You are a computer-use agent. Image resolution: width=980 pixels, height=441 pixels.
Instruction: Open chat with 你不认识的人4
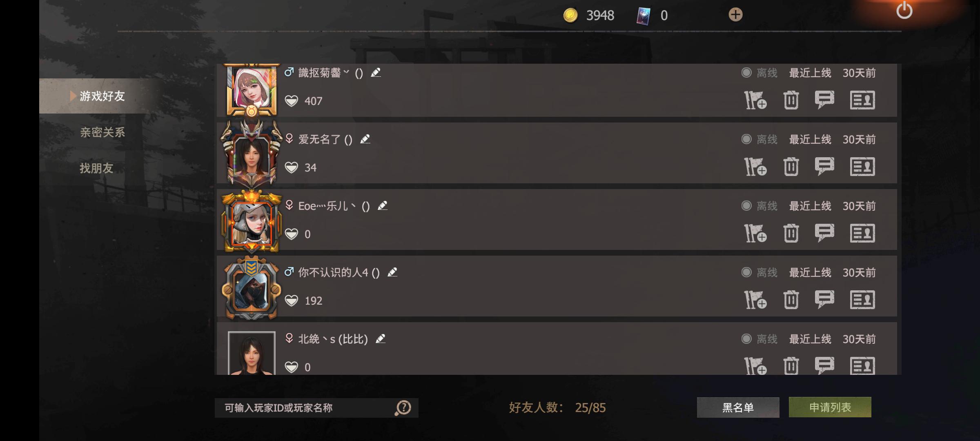point(824,299)
